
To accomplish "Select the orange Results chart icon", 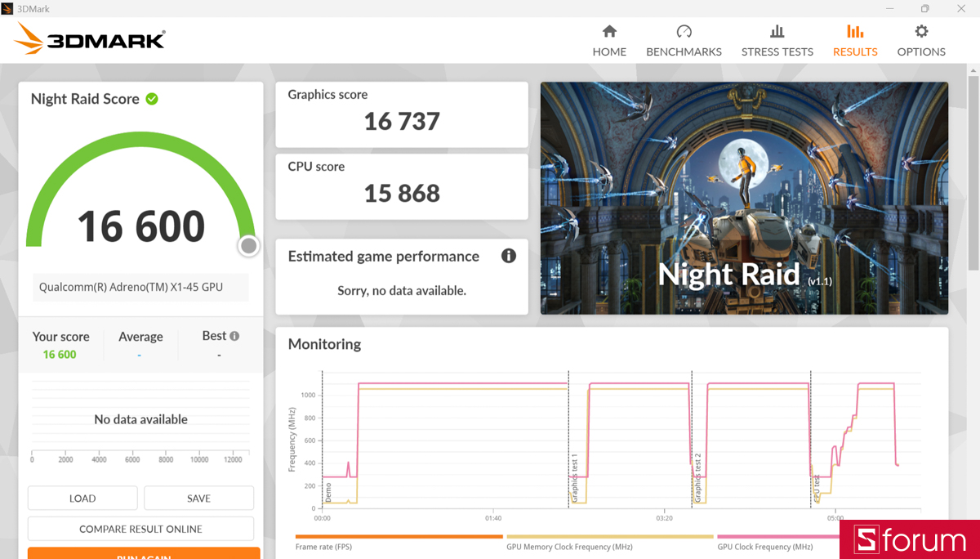I will pyautogui.click(x=854, y=39).
